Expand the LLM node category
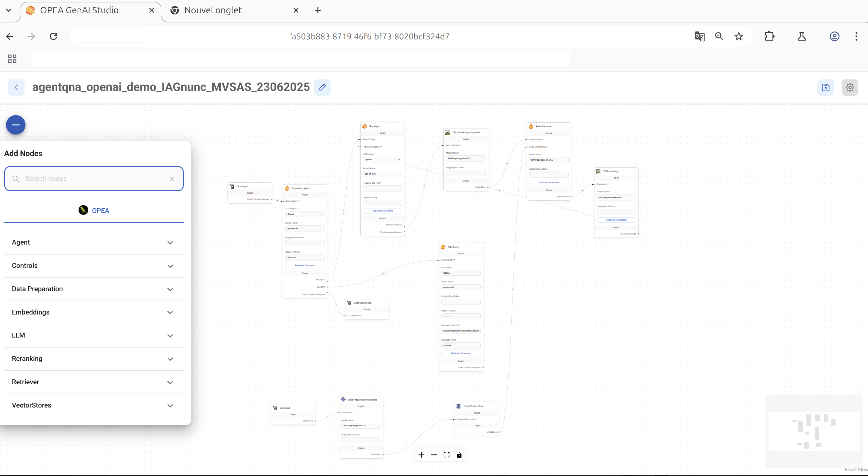Screen dimensions: 868x476 [x=94, y=335]
